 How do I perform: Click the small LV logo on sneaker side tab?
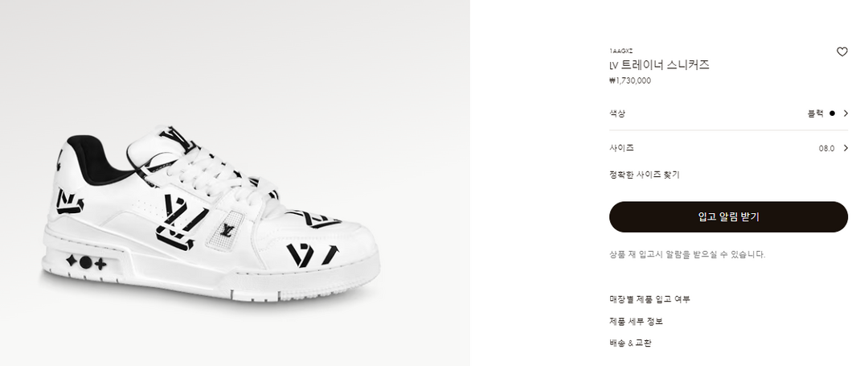(x=226, y=230)
